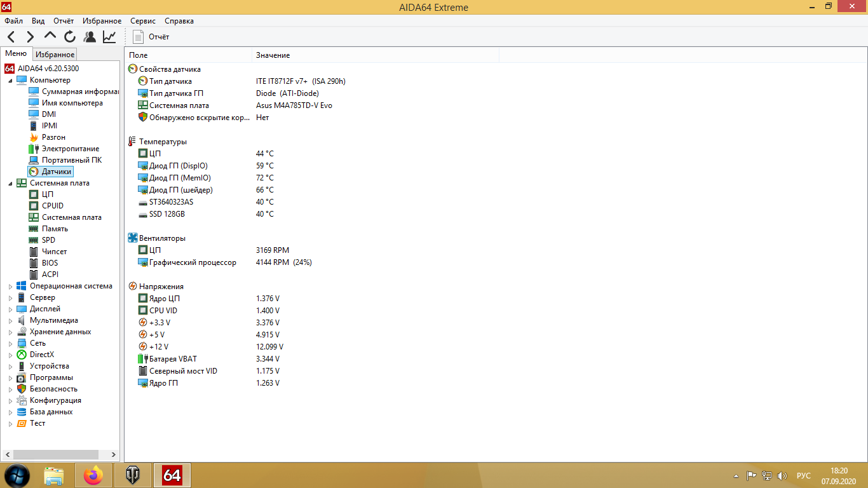The height and width of the screenshot is (488, 868).
Task: Switch to the Меню tab
Action: [16, 54]
